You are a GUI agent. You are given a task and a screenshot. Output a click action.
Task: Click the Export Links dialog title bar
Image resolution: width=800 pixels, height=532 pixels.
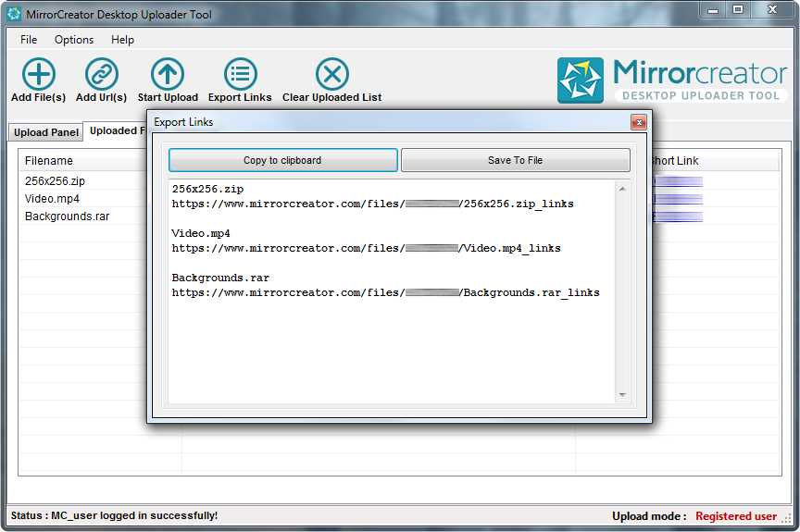(x=391, y=122)
